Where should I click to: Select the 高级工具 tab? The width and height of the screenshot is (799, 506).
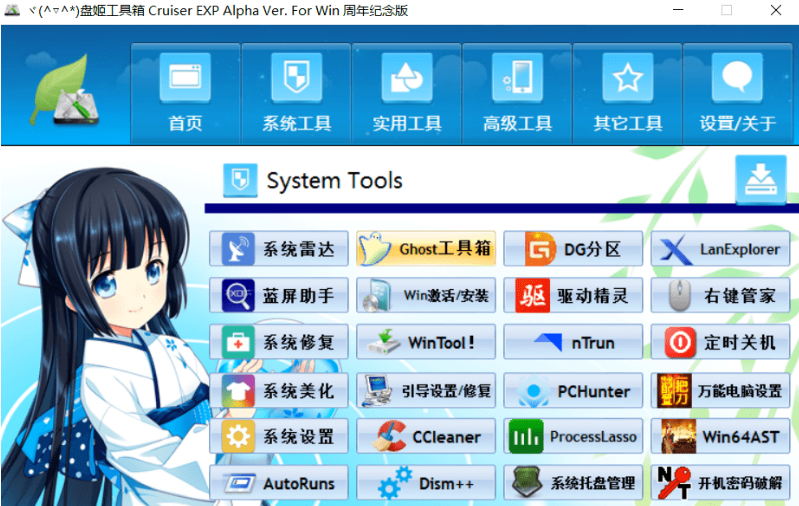click(x=517, y=92)
